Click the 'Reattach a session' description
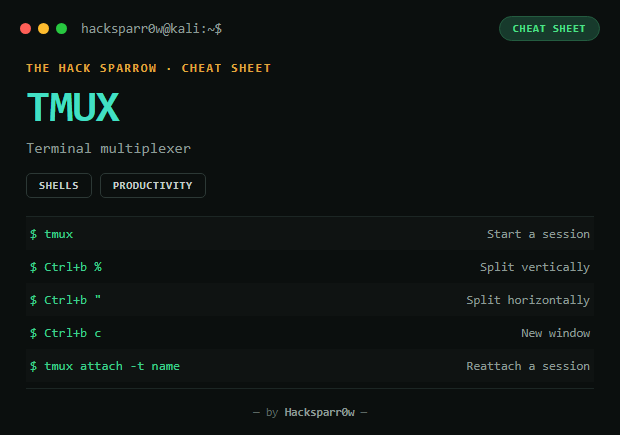This screenshot has height=435, width=620. [x=528, y=366]
